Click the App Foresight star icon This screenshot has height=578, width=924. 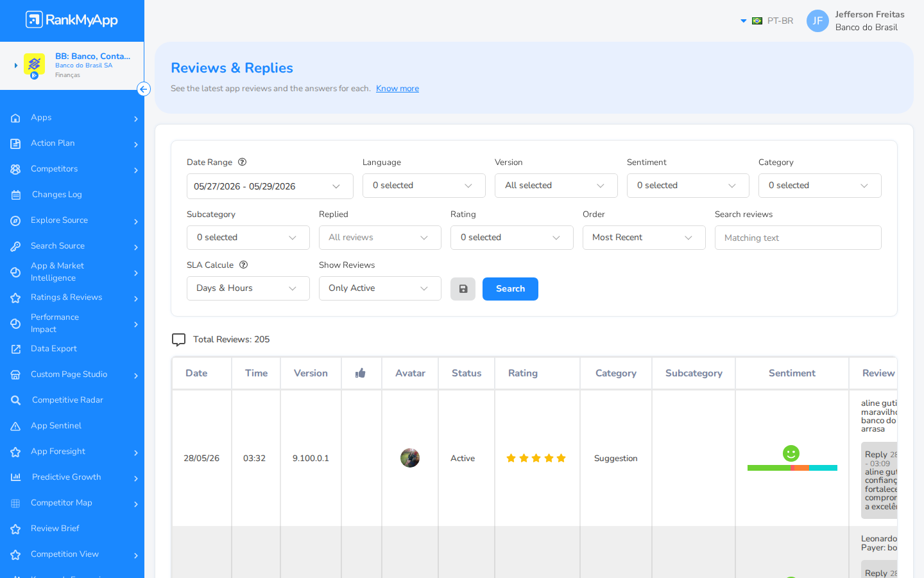15,452
